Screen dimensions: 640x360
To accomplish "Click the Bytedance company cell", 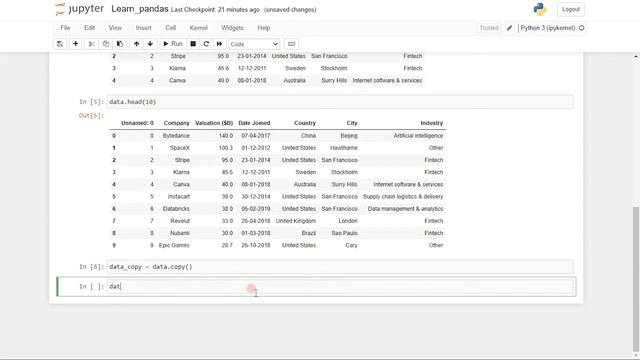I will tap(176, 136).
